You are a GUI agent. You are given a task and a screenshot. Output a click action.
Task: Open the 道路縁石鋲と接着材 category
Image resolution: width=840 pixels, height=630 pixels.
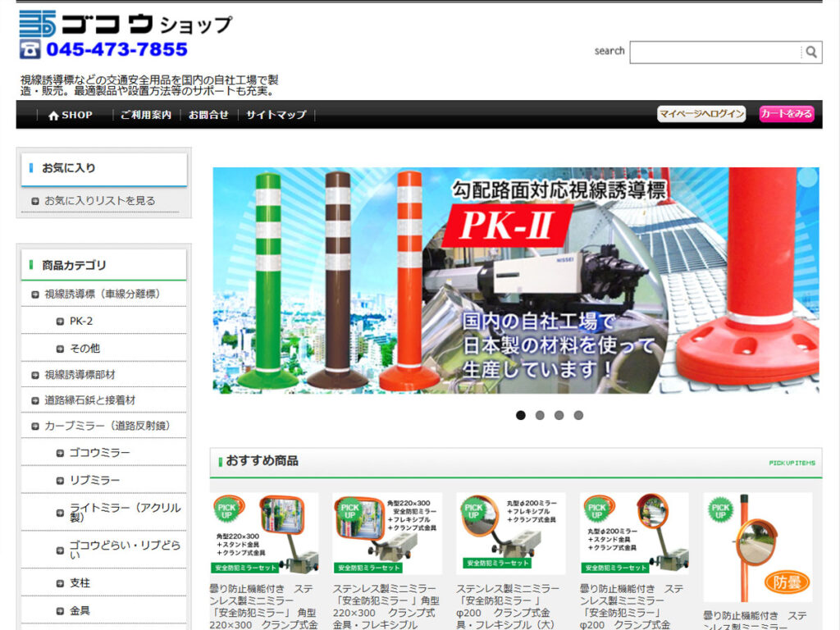pos(90,400)
